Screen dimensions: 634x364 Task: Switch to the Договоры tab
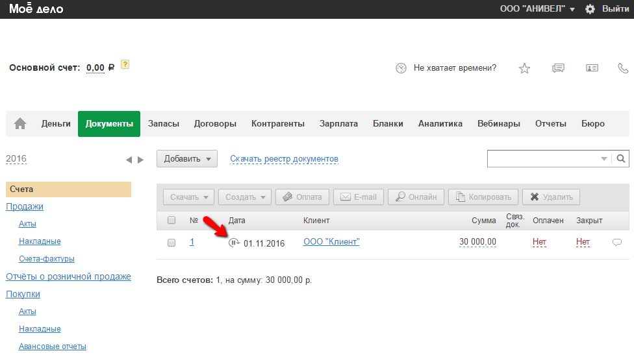215,124
